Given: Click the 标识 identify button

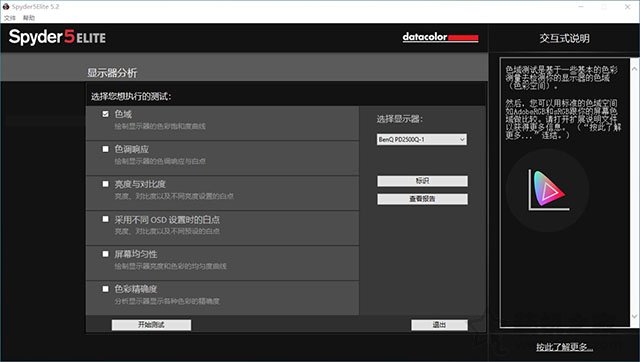Looking at the screenshot, I should point(422,181).
